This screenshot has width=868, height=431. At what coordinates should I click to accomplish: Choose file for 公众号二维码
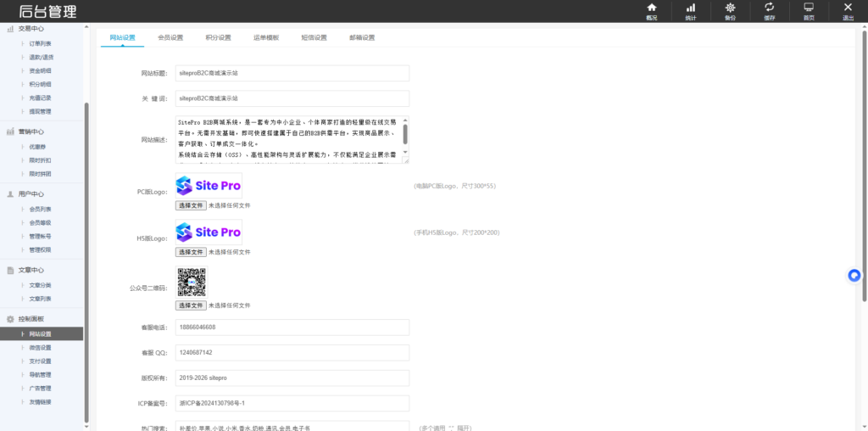pyautogui.click(x=191, y=305)
